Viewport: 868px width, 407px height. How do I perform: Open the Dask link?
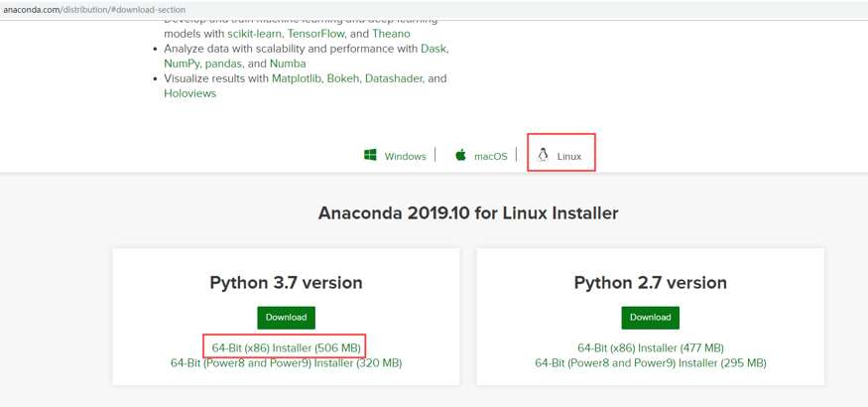(x=434, y=49)
